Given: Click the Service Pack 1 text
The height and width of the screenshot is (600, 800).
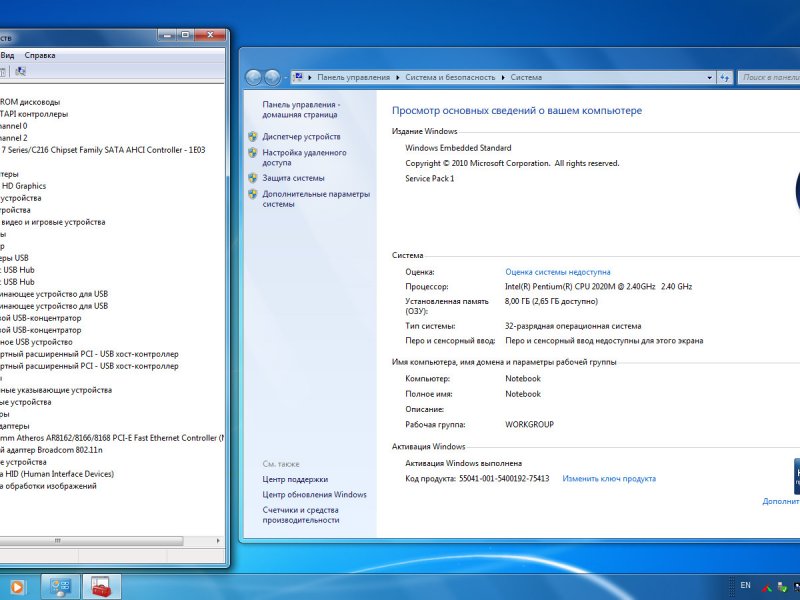Looking at the screenshot, I should pyautogui.click(x=430, y=179).
